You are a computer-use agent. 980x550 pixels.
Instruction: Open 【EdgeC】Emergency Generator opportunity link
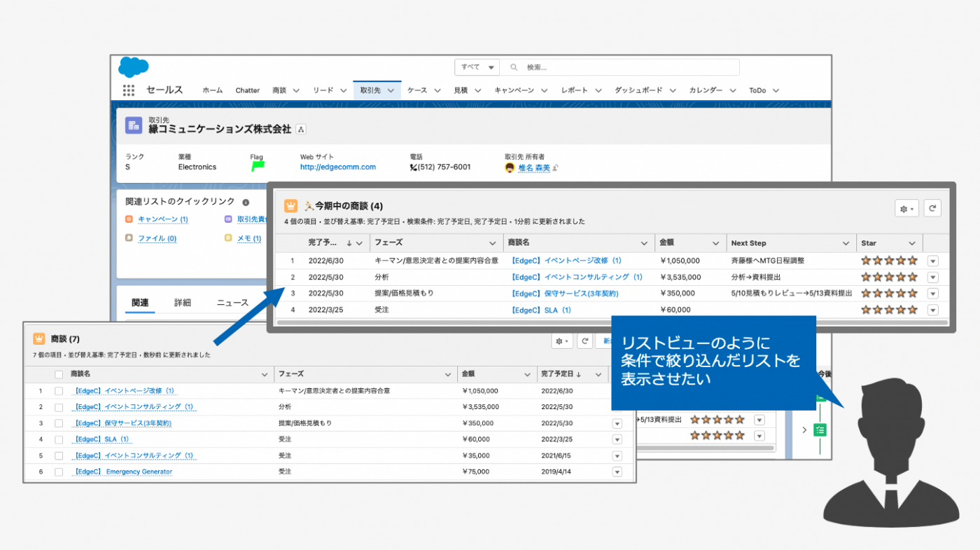pos(122,472)
